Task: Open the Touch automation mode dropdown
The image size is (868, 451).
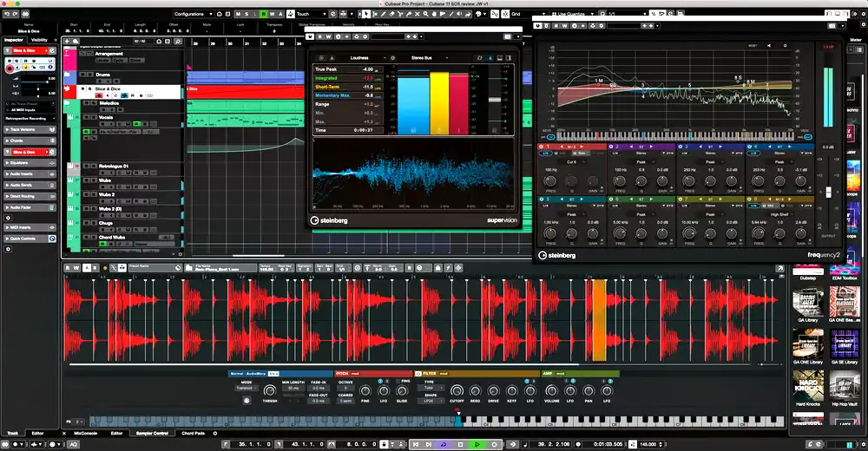Action: pos(312,14)
